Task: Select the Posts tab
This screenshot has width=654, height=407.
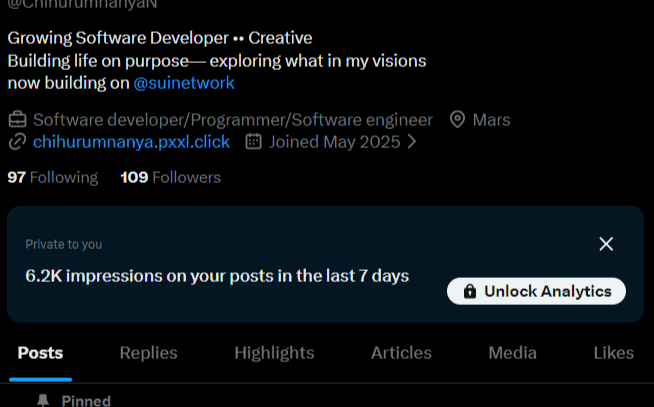Action: tap(40, 353)
